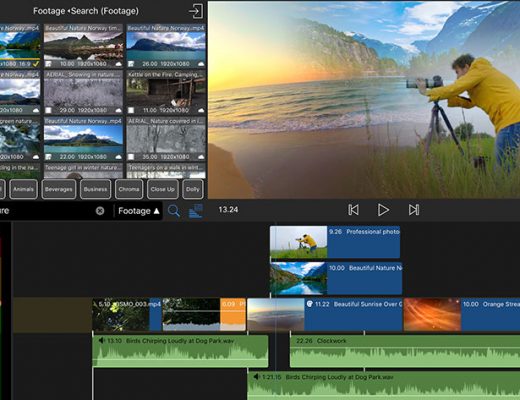Select the Animals tag filter
The image size is (520, 400).
23,189
